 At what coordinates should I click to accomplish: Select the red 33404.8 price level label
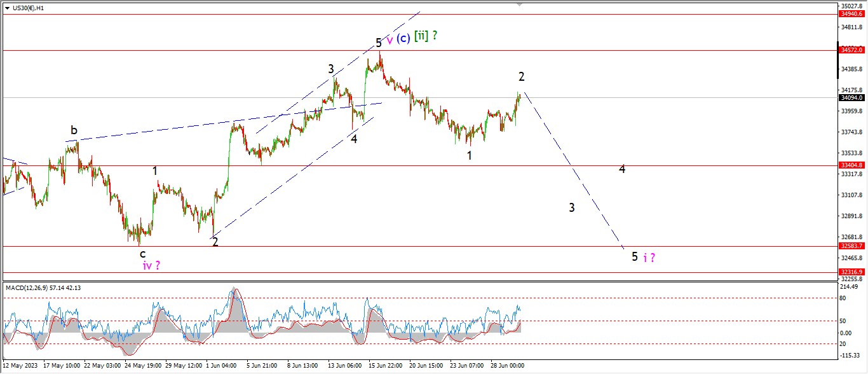click(851, 165)
